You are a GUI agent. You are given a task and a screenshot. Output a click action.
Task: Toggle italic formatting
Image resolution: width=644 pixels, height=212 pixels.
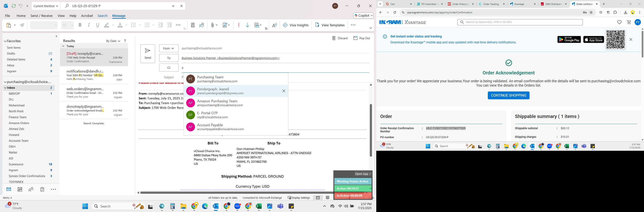pyautogui.click(x=89, y=25)
